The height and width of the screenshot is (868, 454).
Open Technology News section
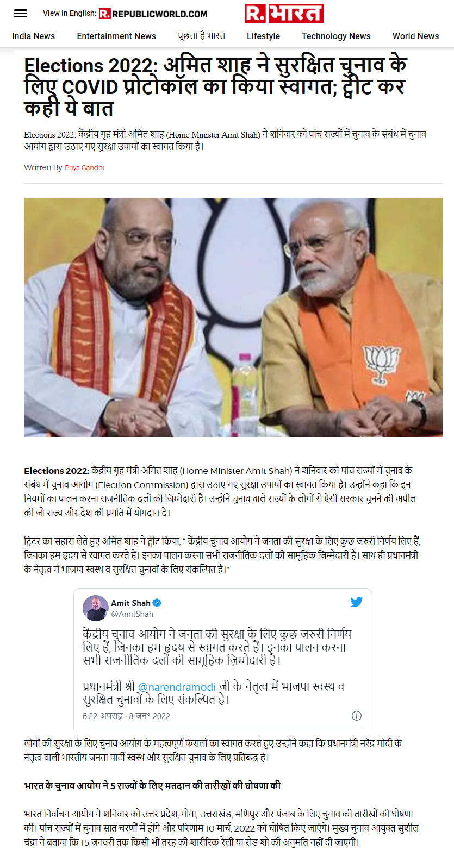coord(336,36)
